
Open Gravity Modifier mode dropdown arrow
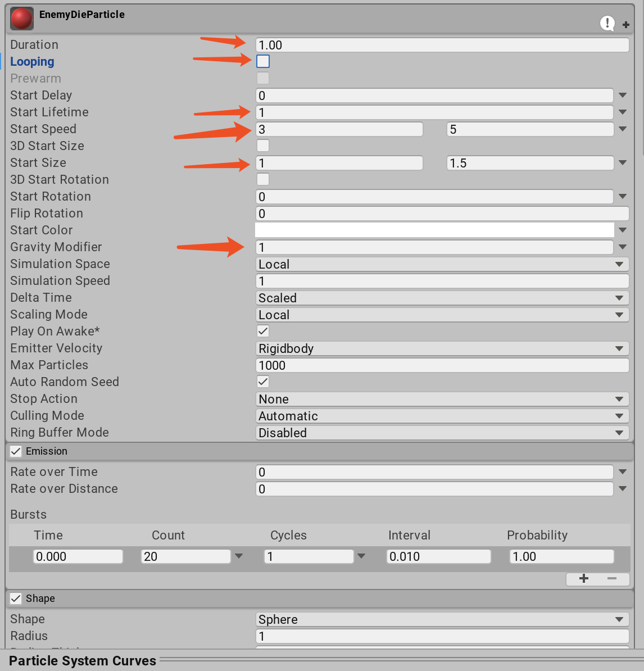click(623, 247)
